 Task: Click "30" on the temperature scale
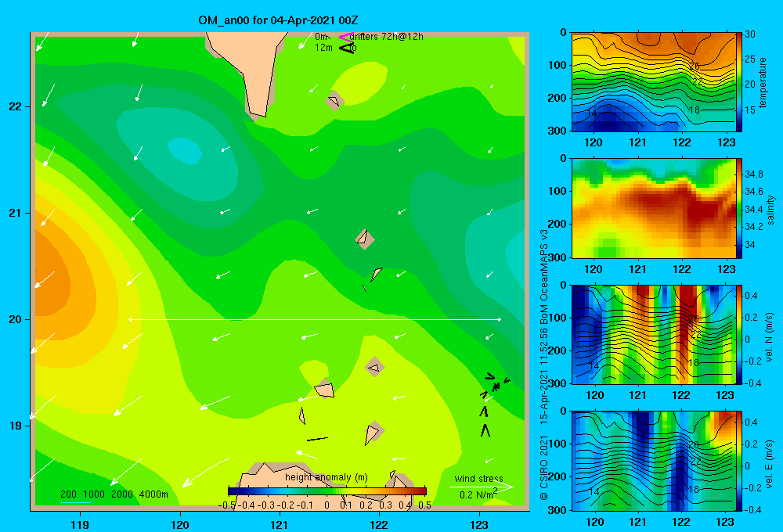pyautogui.click(x=750, y=34)
